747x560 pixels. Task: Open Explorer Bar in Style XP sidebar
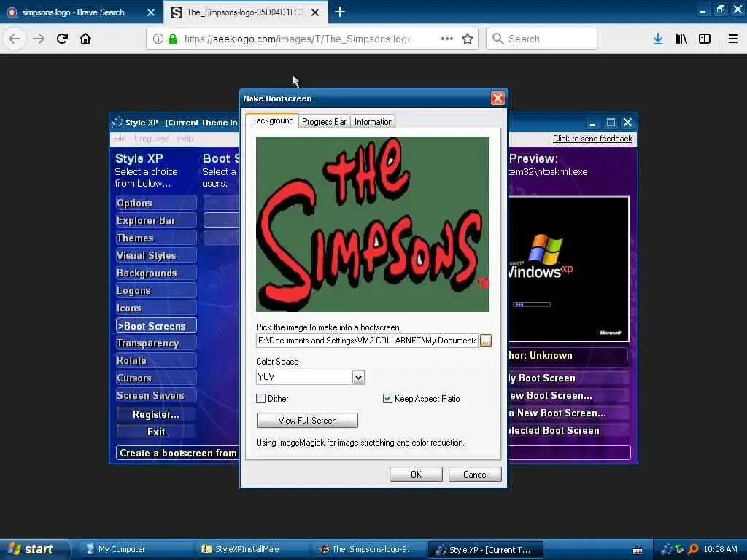click(x=156, y=220)
